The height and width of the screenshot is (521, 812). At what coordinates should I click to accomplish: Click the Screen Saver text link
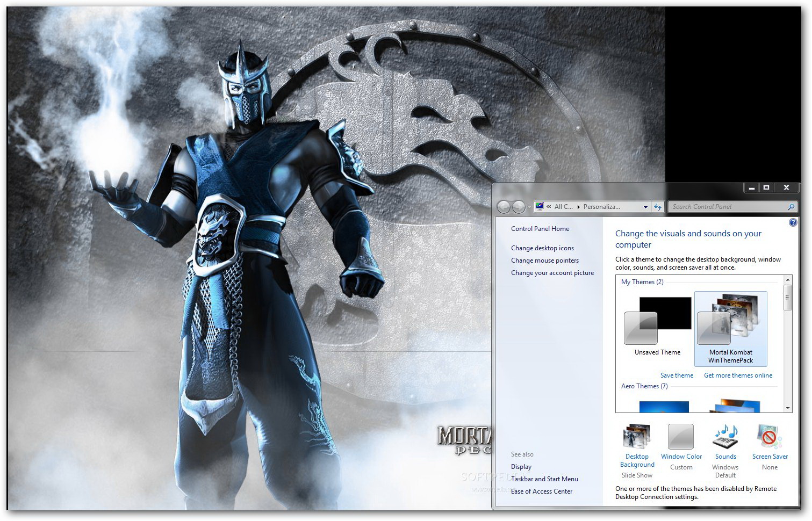770,457
